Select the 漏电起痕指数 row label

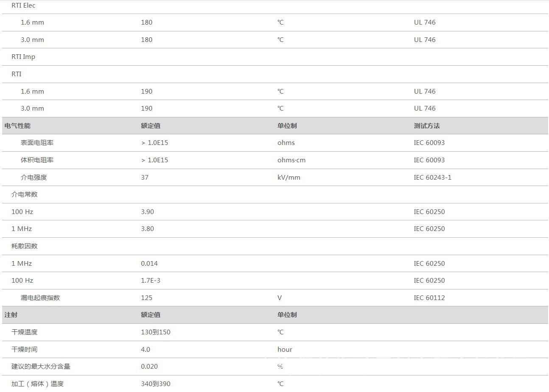coord(40,298)
